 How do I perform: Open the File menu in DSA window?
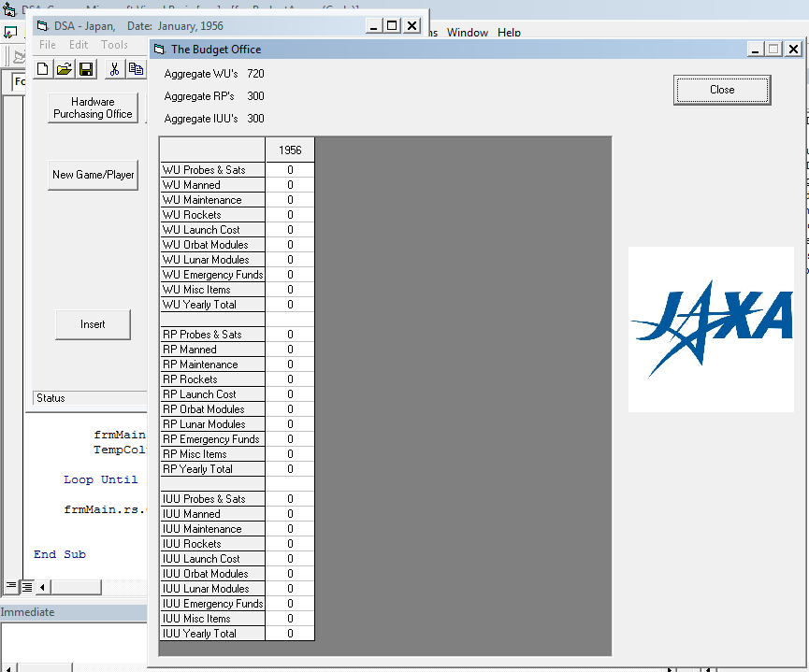48,45
